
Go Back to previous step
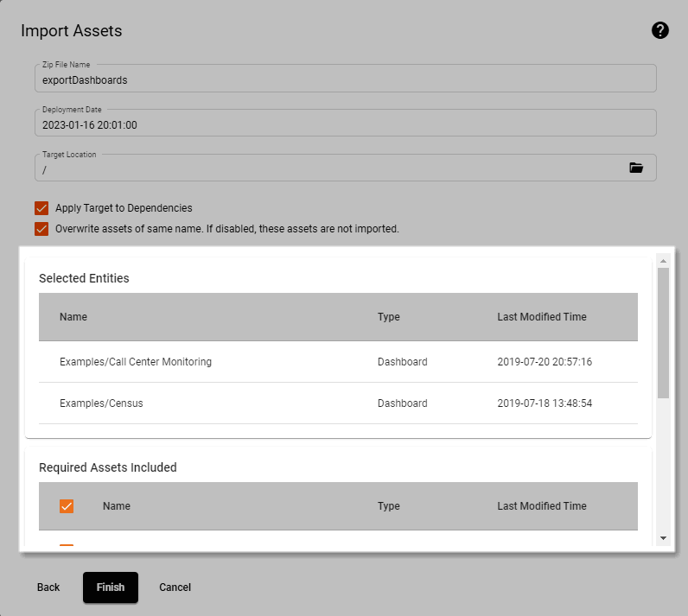[48, 587]
